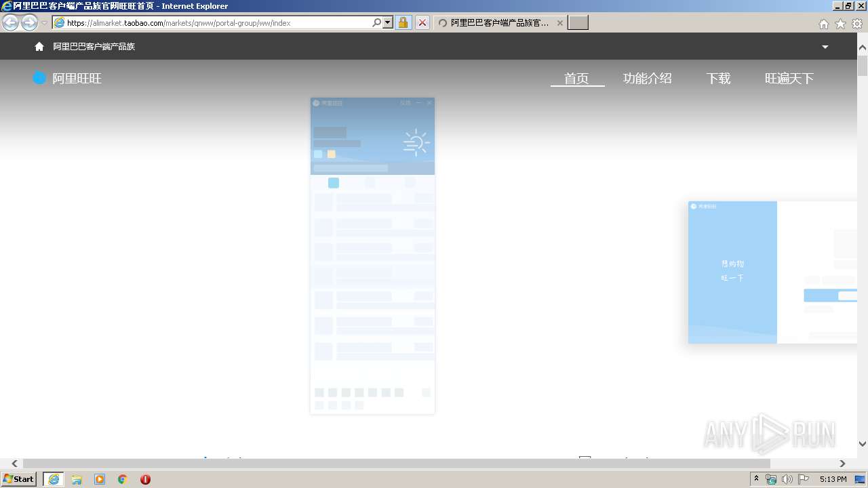The width and height of the screenshot is (868, 488).
Task: Open a new blank tab
Action: [x=578, y=22]
